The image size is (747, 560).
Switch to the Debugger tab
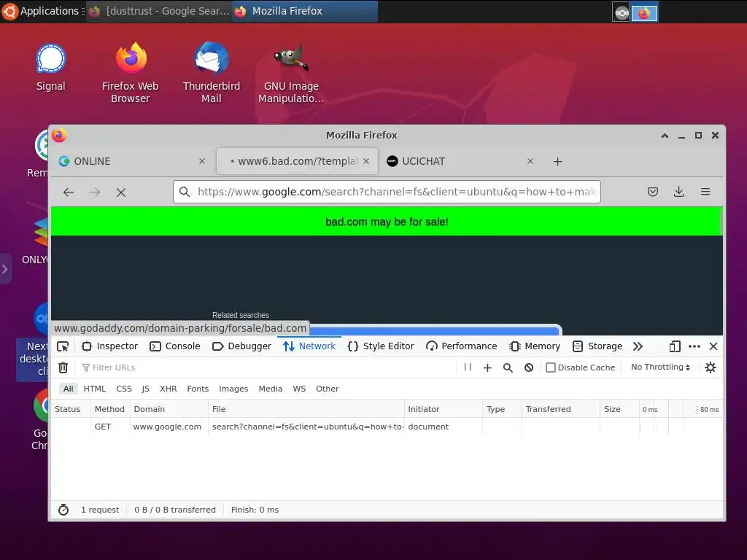[x=241, y=346]
